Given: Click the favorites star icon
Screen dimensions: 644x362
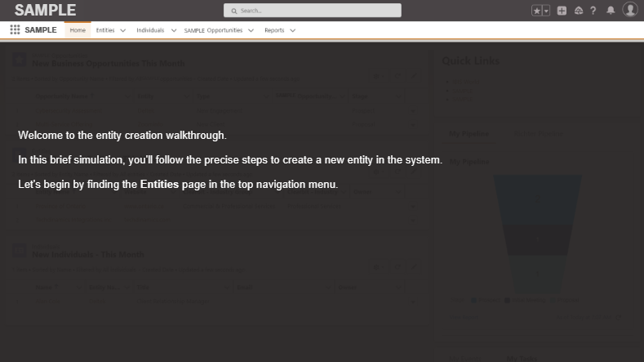Looking at the screenshot, I should click(536, 11).
